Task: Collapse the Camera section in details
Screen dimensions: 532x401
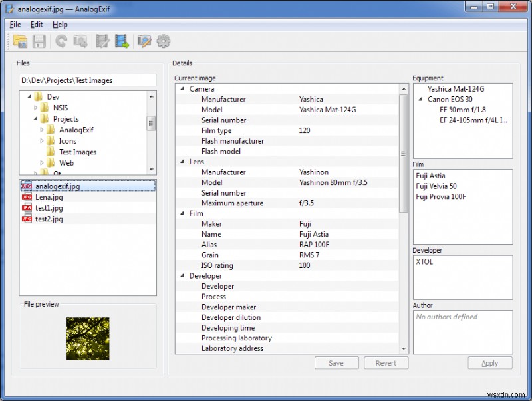Action: [x=182, y=89]
